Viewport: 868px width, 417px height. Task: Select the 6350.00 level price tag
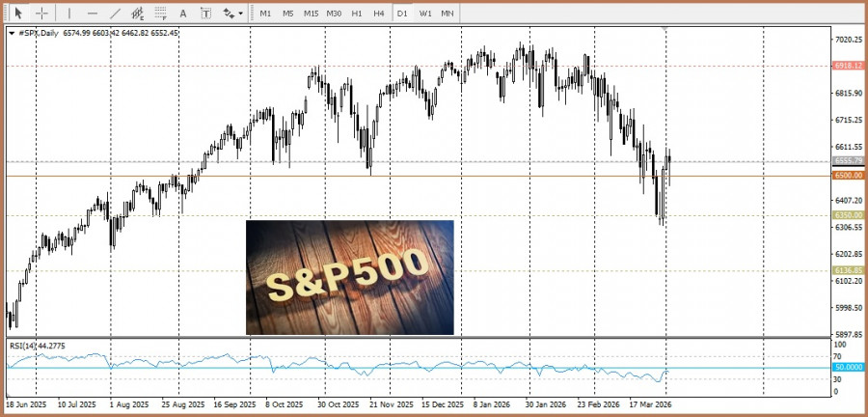pyautogui.click(x=849, y=215)
